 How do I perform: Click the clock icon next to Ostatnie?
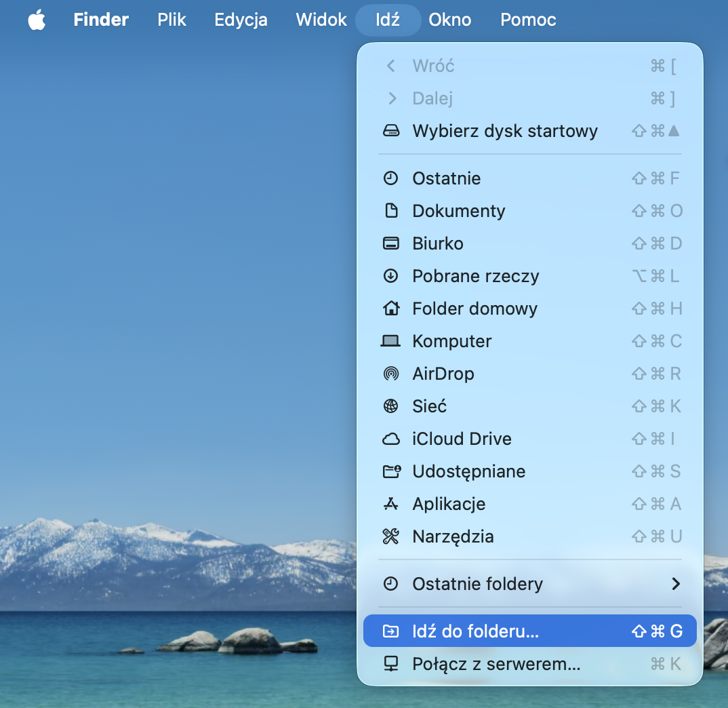click(391, 178)
